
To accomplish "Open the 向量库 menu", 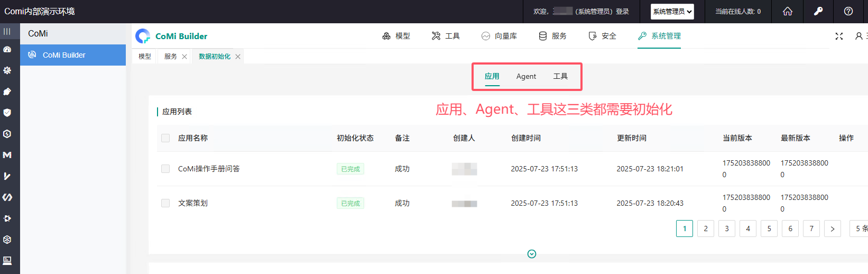I will (x=499, y=36).
